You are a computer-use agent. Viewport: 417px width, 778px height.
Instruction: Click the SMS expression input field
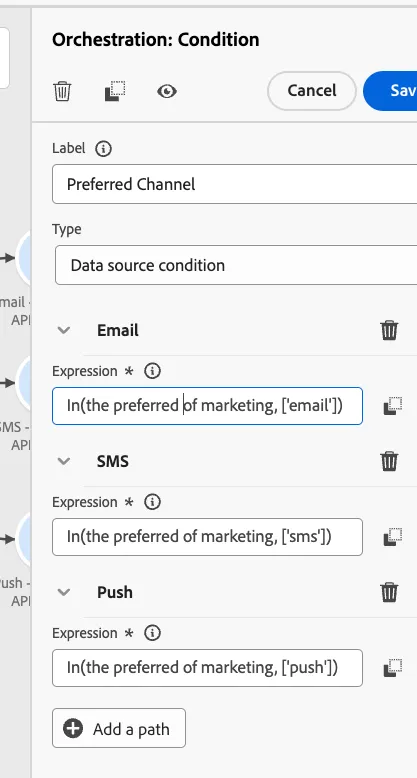tap(208, 537)
